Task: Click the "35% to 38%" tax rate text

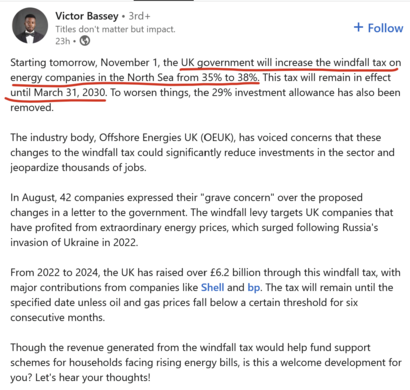Action: (230, 77)
